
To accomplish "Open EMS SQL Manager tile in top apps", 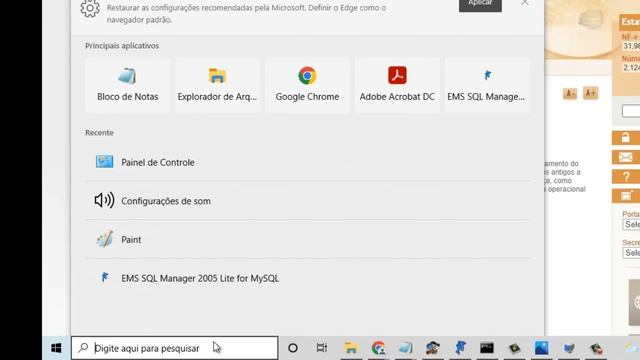I will point(487,85).
